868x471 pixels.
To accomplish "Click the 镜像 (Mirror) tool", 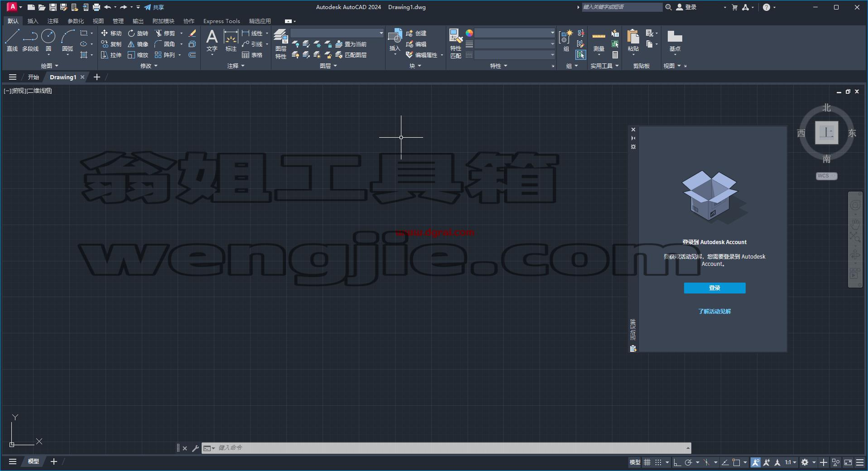I will [138, 44].
